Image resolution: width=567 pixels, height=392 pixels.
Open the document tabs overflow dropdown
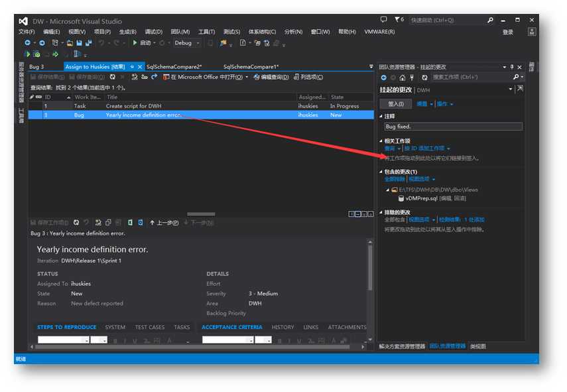pos(371,66)
